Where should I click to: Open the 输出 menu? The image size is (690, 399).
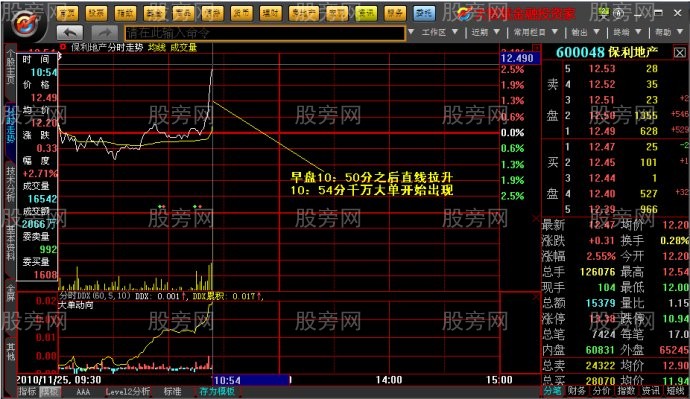click(579, 32)
